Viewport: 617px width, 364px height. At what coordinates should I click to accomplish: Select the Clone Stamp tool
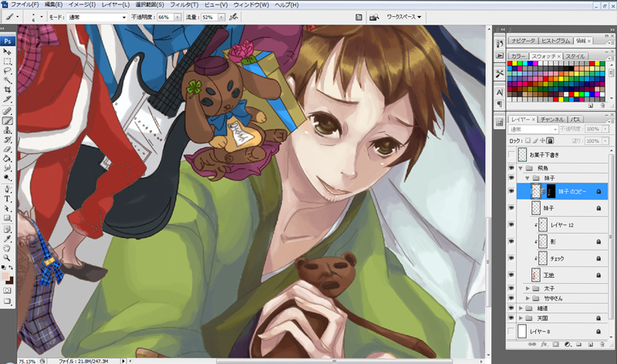point(7,130)
